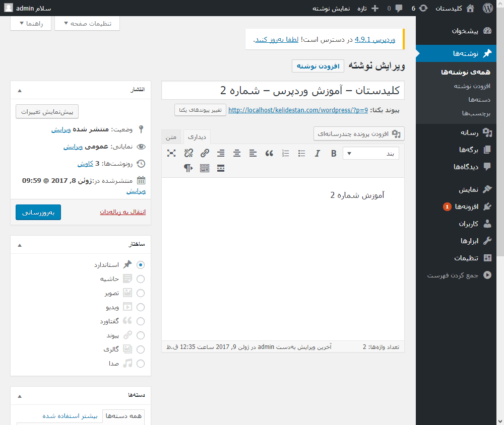This screenshot has height=425, width=504.
Task: Open comments bubble in admin bar
Action: pos(395,8)
